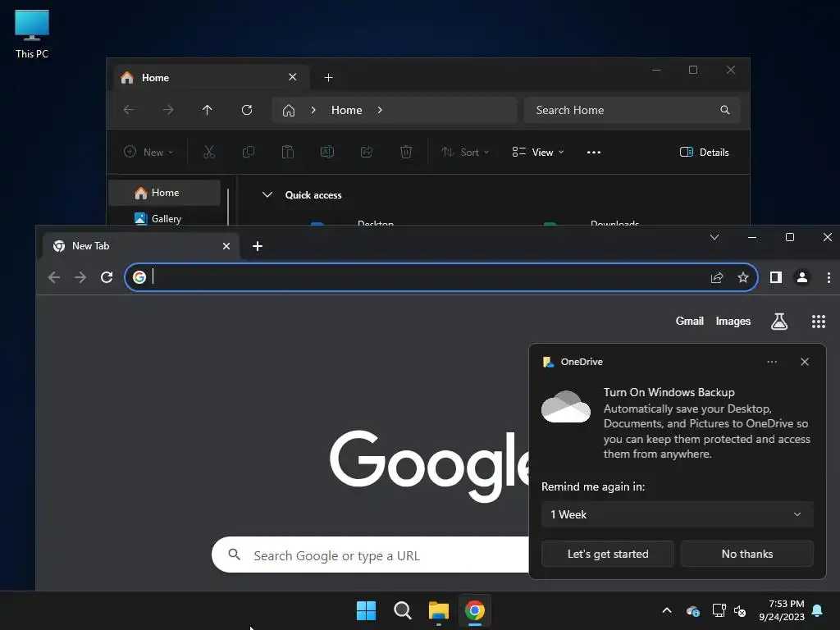Click the No thanks button
The width and height of the screenshot is (840, 630).
click(746, 554)
